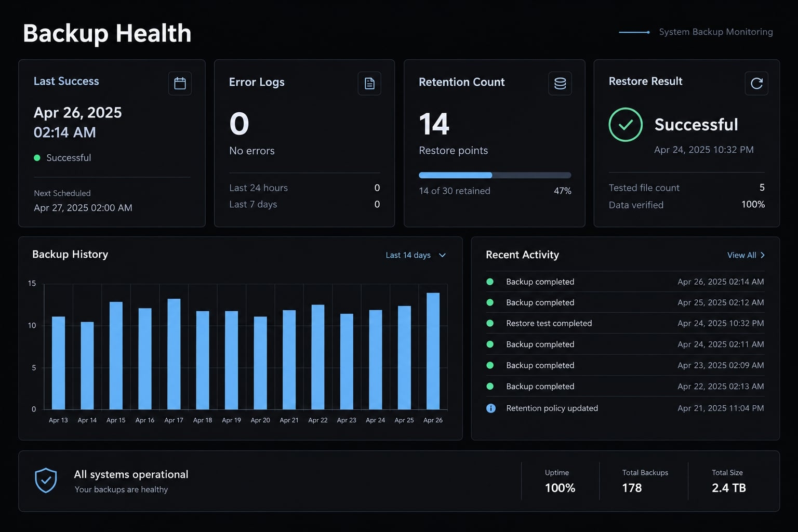Click the Last 24 hours label in Error Logs
This screenshot has width=798, height=532.
tap(258, 188)
